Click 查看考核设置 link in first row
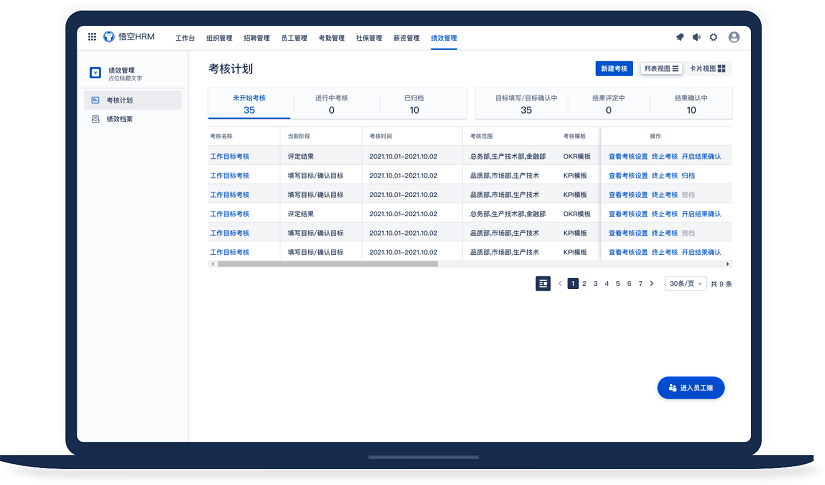The width and height of the screenshot is (825, 485). (628, 157)
